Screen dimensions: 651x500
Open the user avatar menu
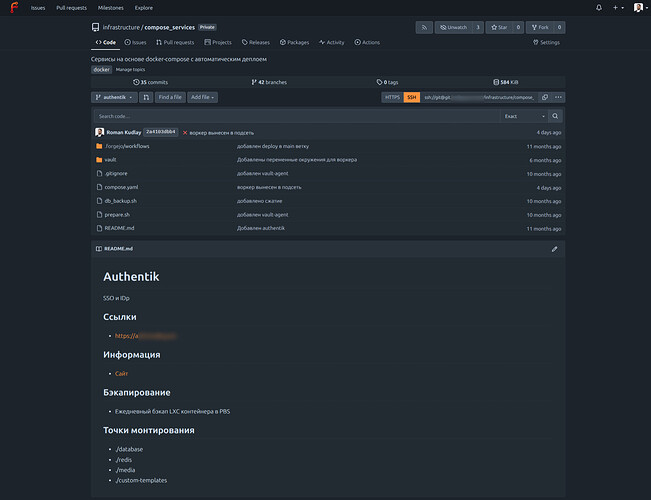[x=641, y=7]
